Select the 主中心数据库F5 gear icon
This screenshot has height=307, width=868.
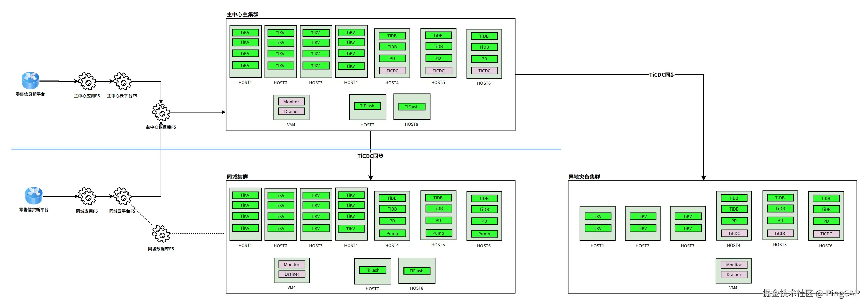pyautogui.click(x=161, y=112)
